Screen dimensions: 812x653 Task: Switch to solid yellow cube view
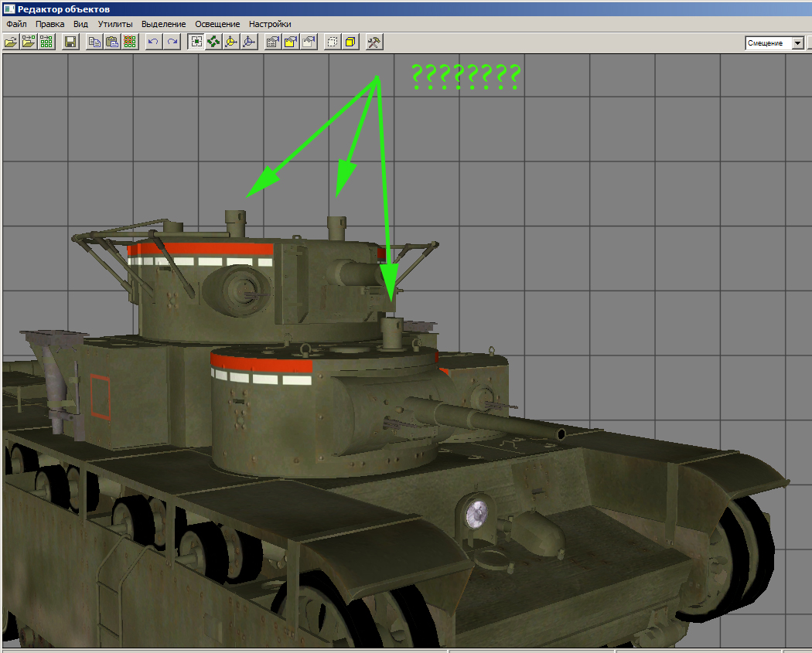click(x=350, y=42)
